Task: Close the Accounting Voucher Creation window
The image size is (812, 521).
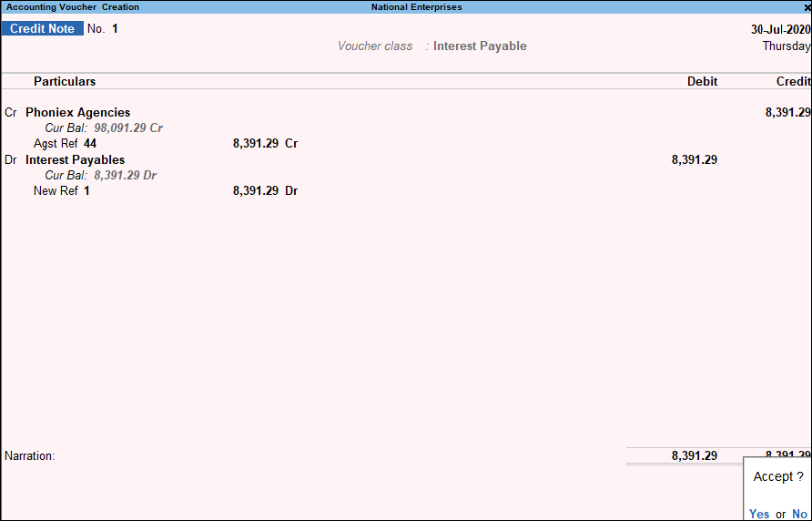Action: (807, 7)
